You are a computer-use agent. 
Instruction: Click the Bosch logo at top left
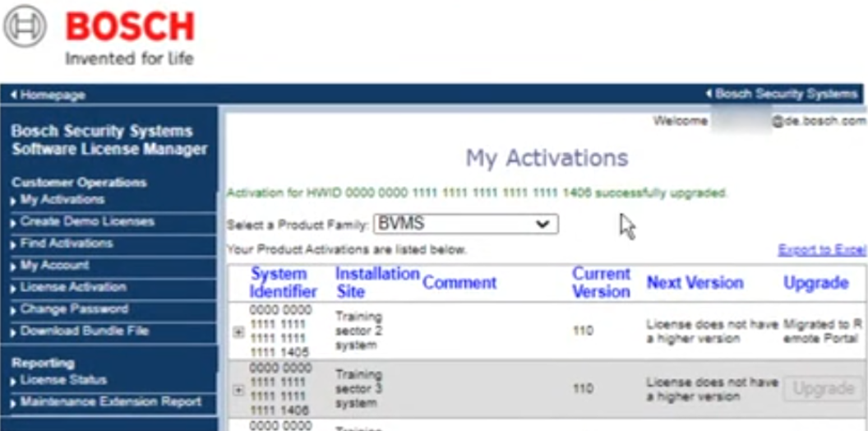point(99,35)
